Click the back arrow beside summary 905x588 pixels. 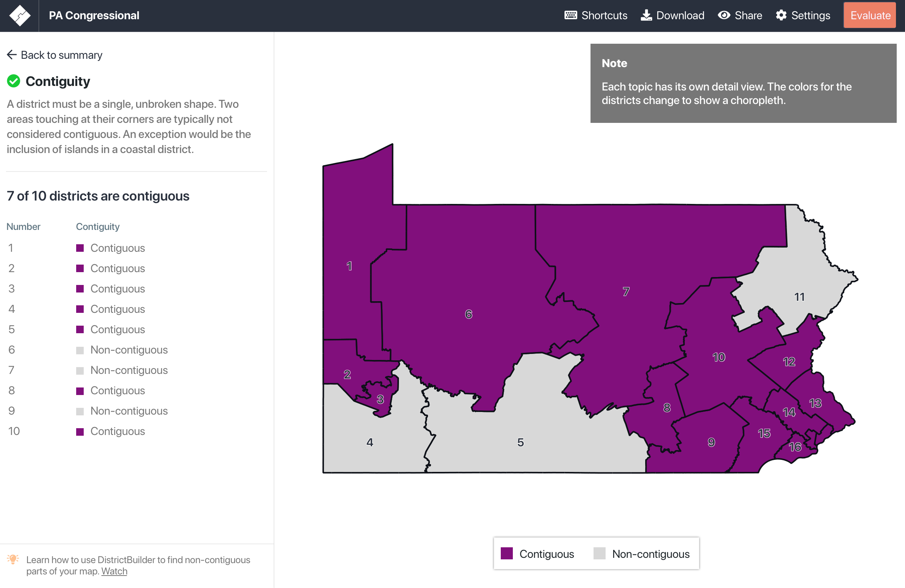(12, 55)
